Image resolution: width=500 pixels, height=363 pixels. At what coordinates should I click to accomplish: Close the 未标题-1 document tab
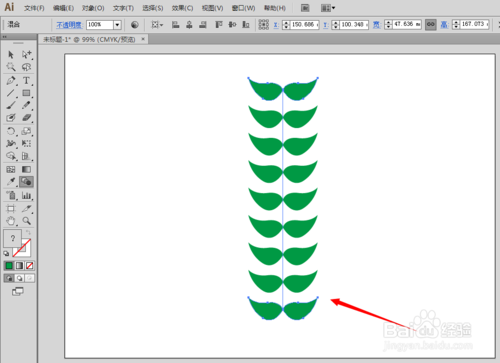143,39
